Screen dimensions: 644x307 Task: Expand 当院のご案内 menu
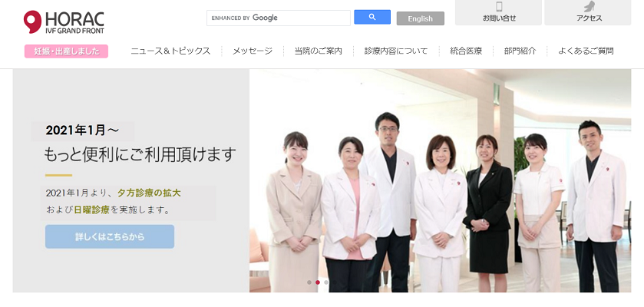[319, 51]
